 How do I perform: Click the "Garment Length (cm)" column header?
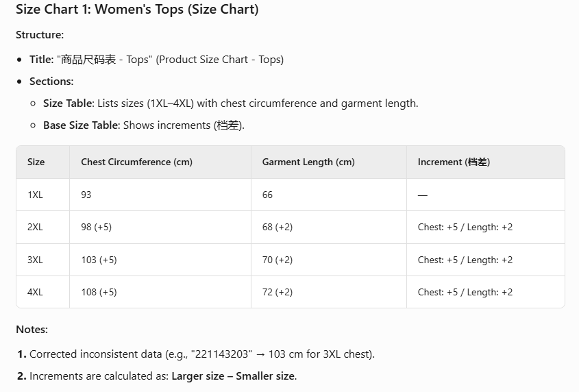[x=308, y=162]
